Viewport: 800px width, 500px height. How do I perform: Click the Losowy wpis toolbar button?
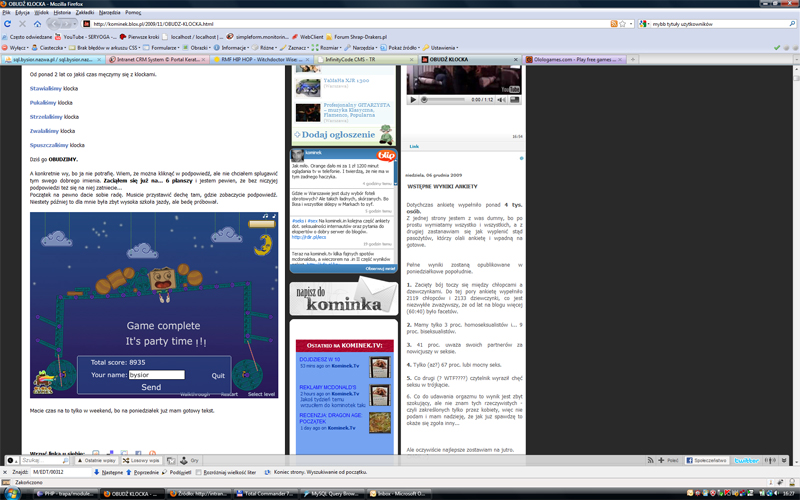(x=141, y=460)
